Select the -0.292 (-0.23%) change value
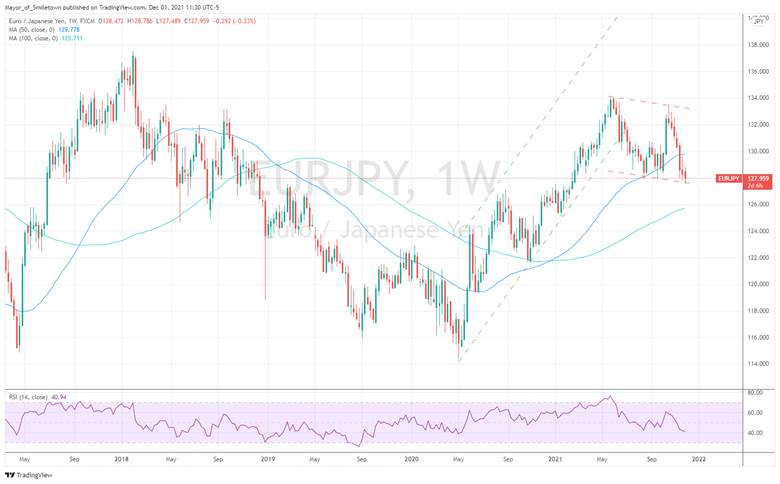 [x=233, y=21]
